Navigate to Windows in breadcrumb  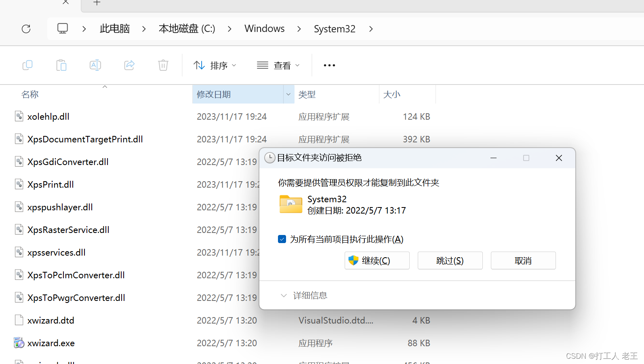pos(265,29)
